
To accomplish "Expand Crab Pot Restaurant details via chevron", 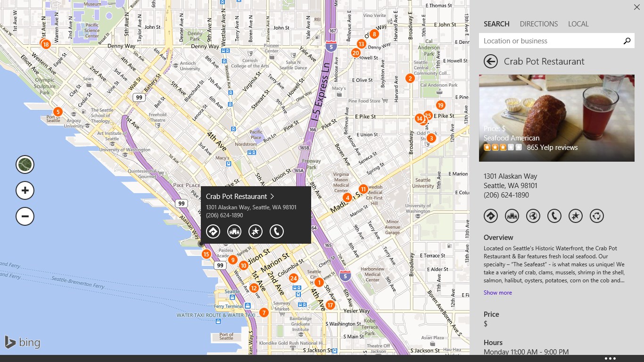I will (272, 196).
